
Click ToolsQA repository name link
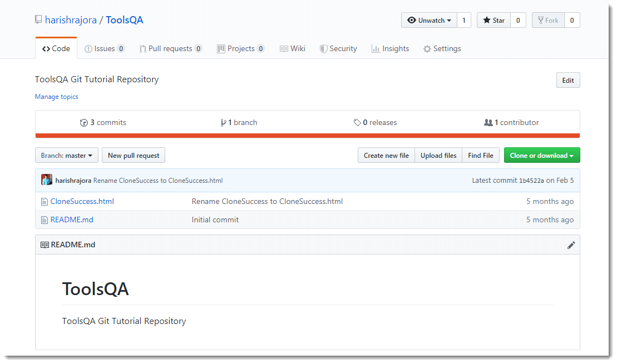(x=124, y=20)
